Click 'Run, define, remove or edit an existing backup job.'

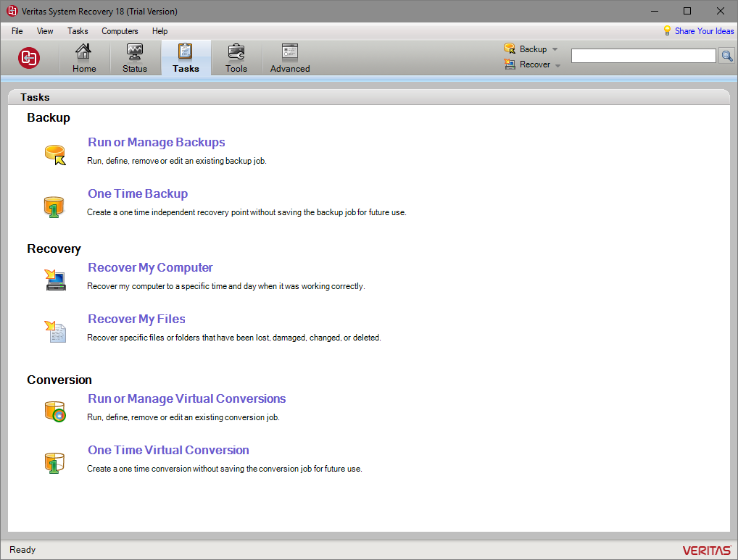pos(176,161)
